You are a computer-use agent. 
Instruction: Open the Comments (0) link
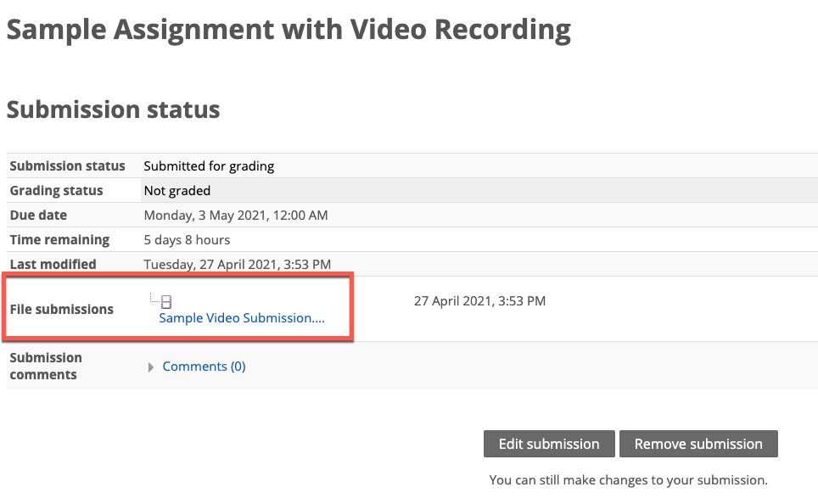[x=204, y=367]
